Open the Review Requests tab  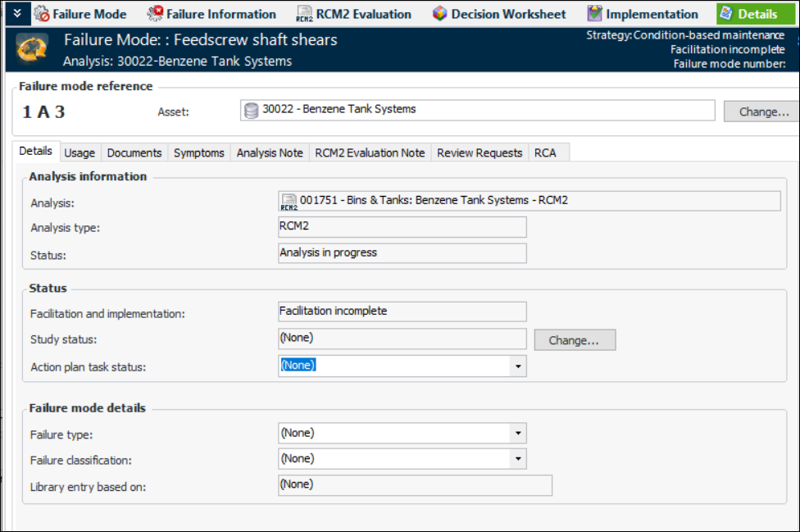click(480, 152)
